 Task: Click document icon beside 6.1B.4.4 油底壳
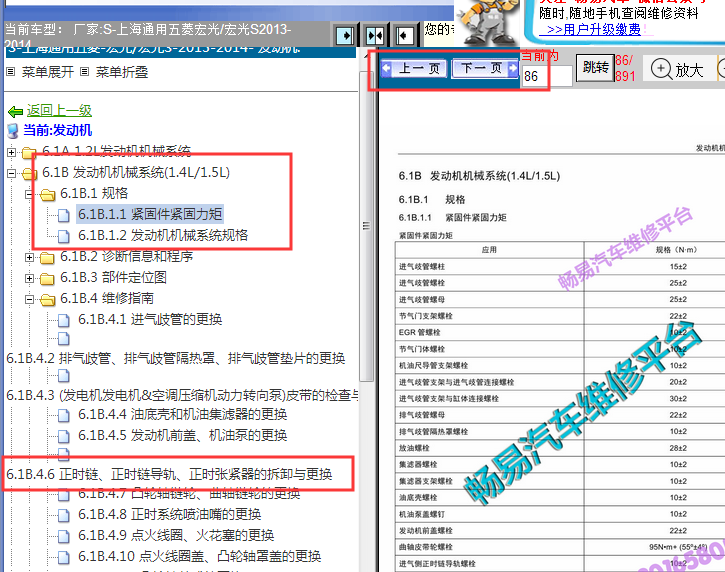pyautogui.click(x=64, y=415)
